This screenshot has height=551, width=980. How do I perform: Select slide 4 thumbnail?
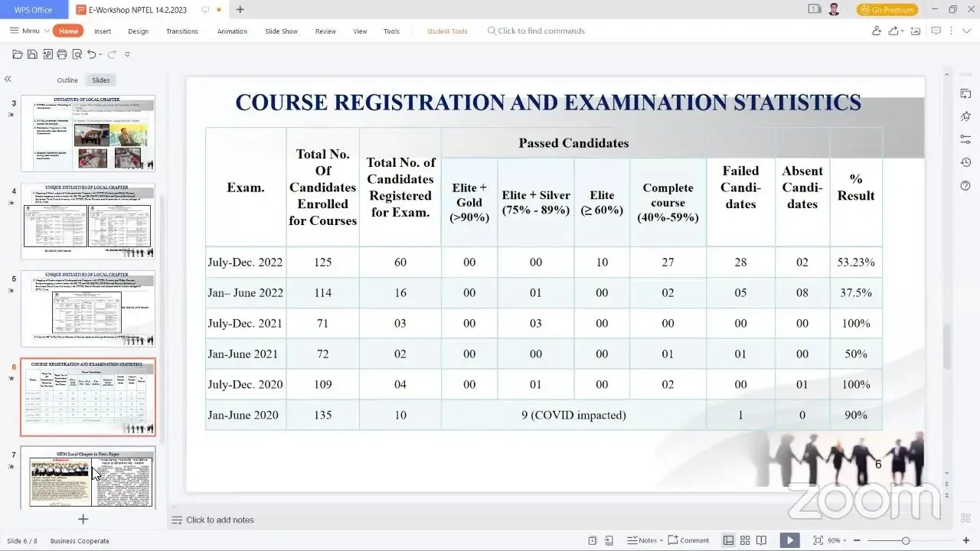pos(88,221)
